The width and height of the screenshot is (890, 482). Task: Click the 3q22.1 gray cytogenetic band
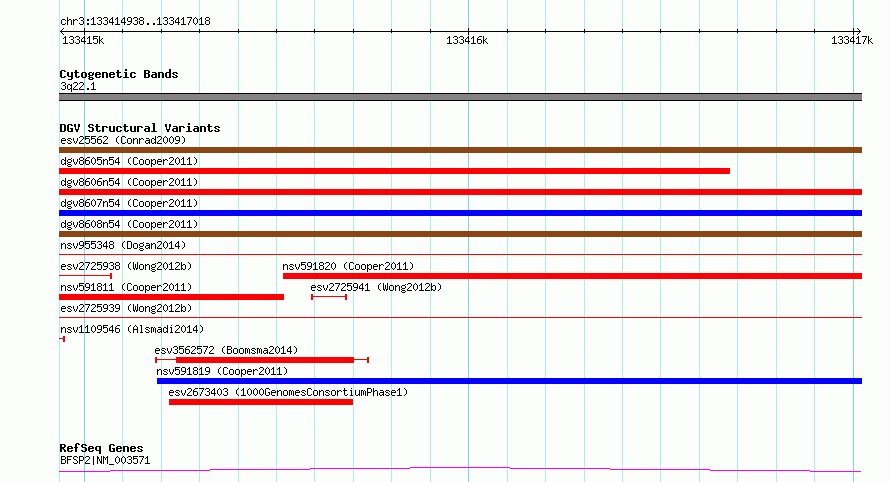(460, 97)
